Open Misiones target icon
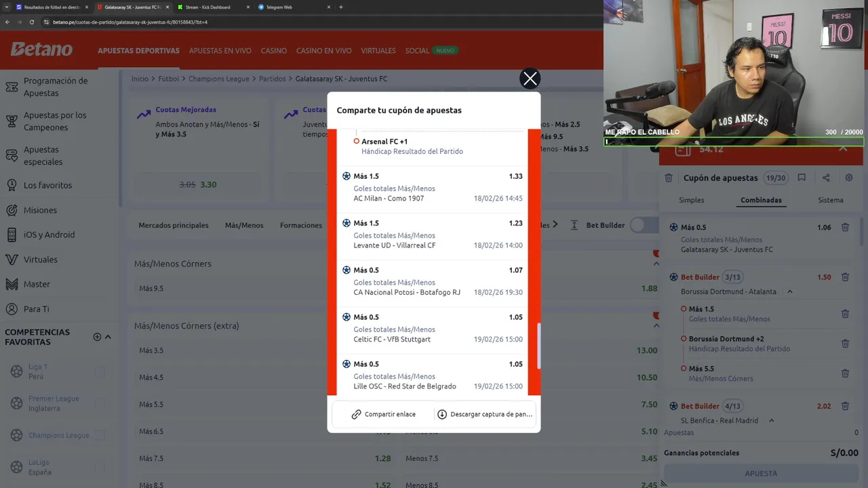The image size is (868, 488). pos(12,210)
